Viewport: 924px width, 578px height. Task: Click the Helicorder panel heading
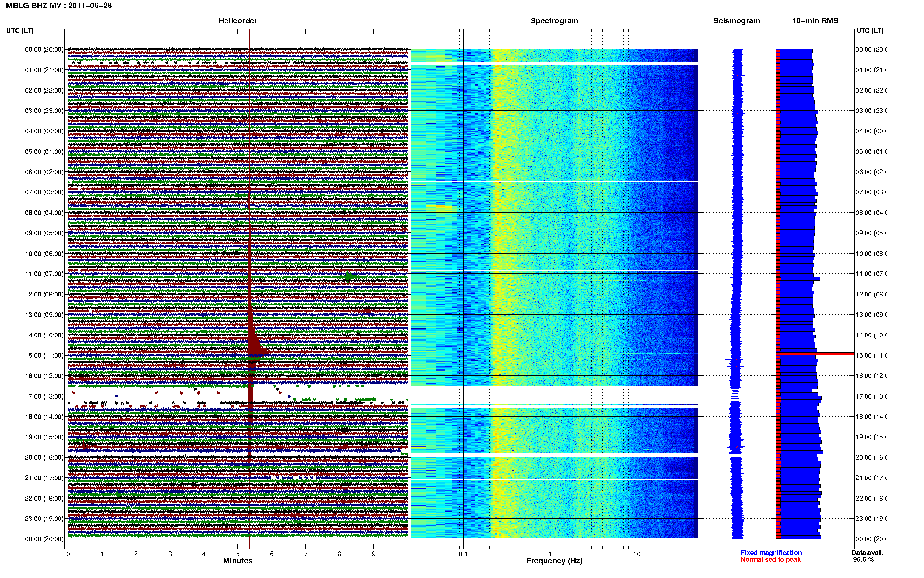pos(237,21)
